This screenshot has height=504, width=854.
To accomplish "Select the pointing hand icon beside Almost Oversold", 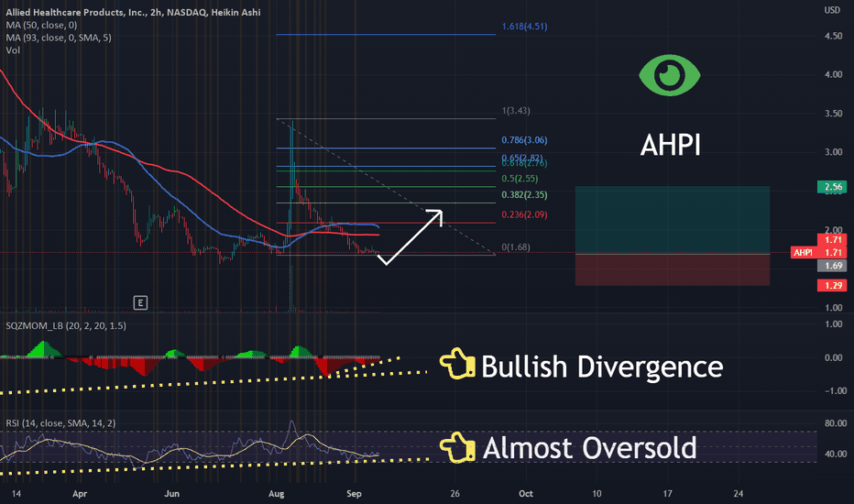I will (x=457, y=448).
